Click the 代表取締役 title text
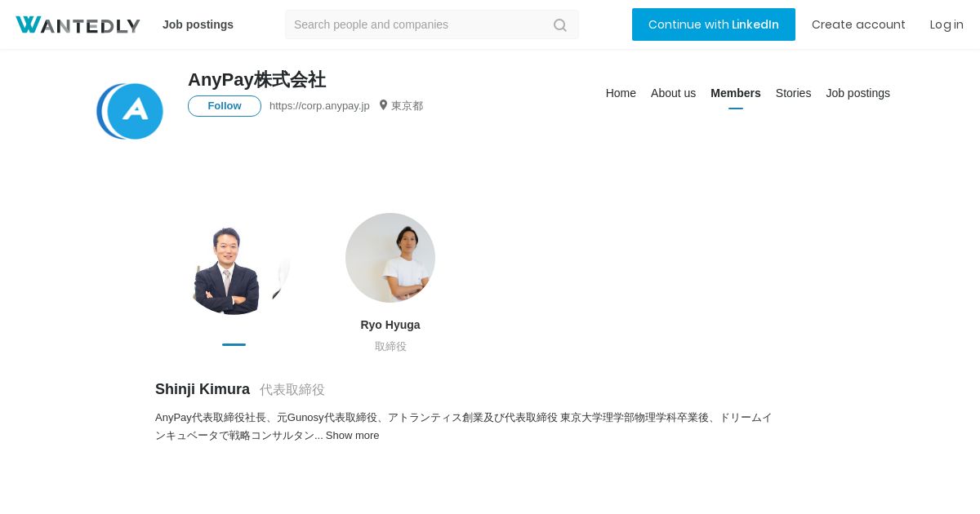980x514 pixels. point(292,390)
